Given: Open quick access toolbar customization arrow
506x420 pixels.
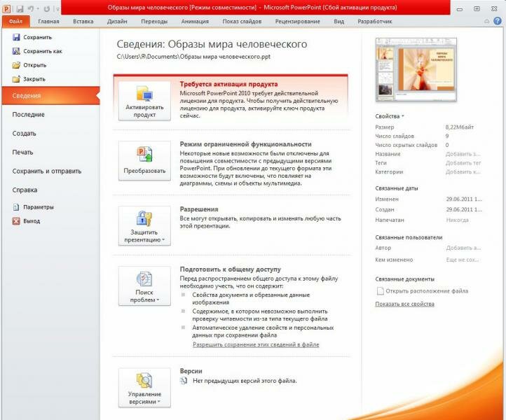Looking at the screenshot, I should coord(57,9).
